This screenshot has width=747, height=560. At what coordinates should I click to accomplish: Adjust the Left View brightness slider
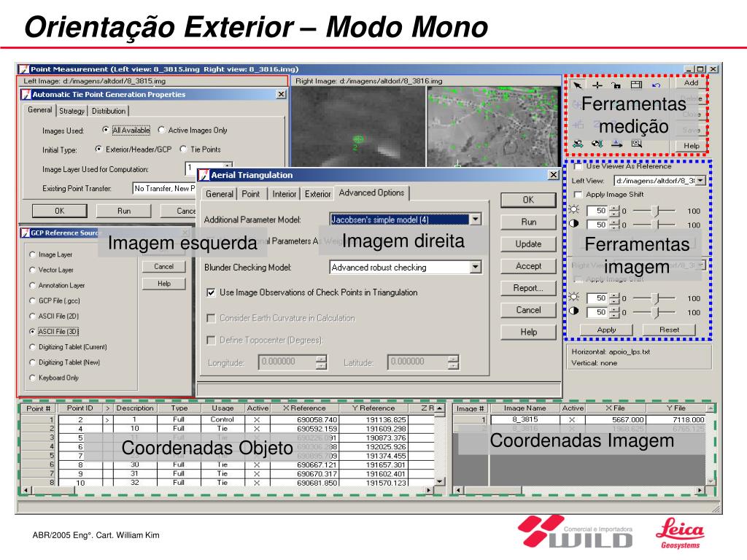(x=656, y=211)
